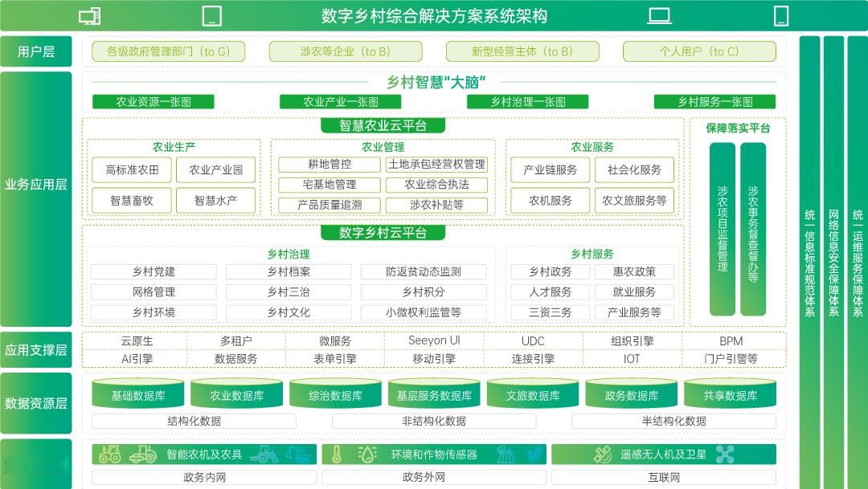Select the 高标准农田 box
868x489 pixels.
(x=132, y=169)
